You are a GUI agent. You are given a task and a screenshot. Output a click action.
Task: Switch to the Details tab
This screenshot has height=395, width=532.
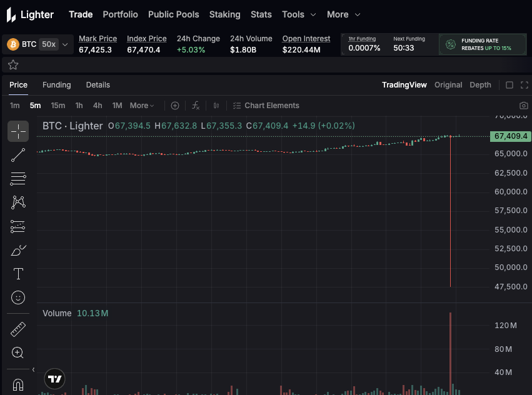pyautogui.click(x=98, y=85)
